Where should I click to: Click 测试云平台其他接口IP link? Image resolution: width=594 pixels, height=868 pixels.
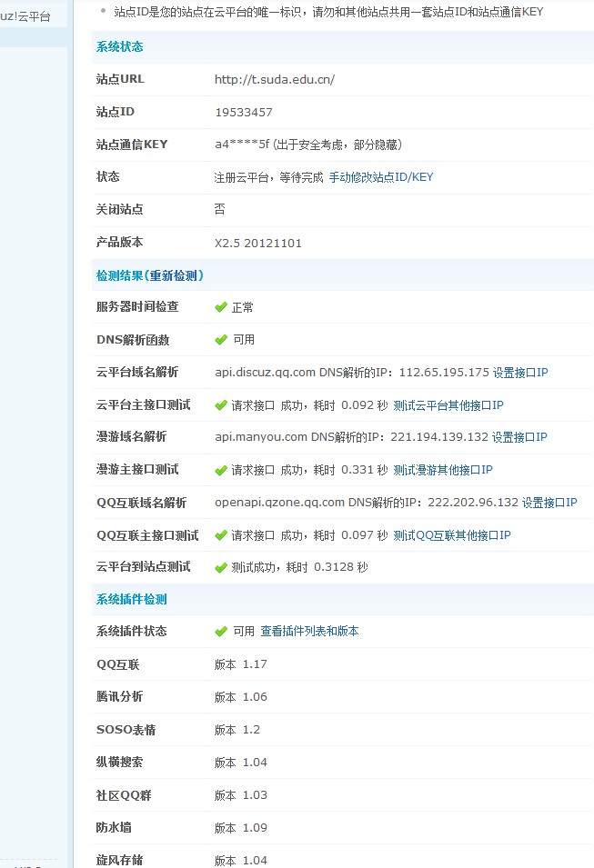(448, 405)
